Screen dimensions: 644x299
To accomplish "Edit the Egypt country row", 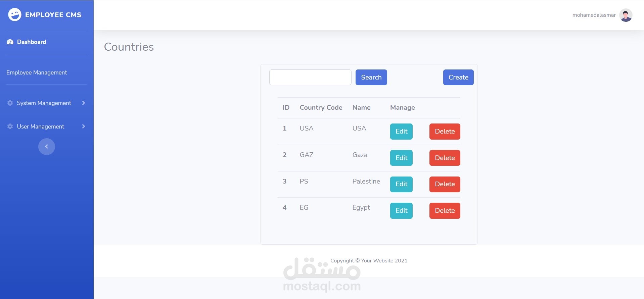I will [401, 211].
